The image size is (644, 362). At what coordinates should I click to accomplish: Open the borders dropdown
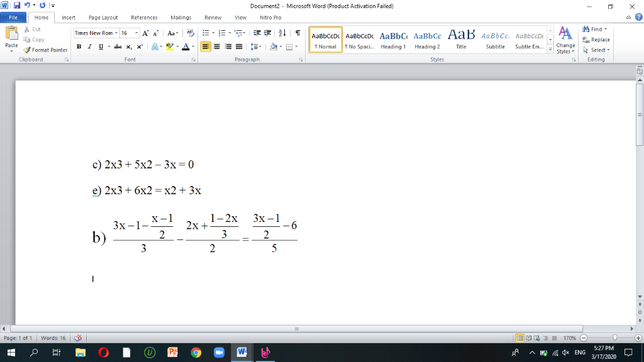(x=296, y=47)
